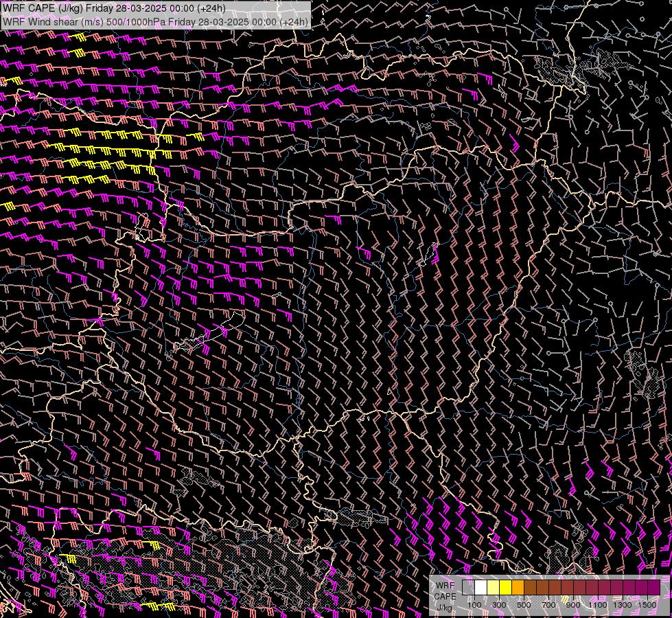Viewport: 672px width, 618px height.
Task: Click the leftmost transparent legend swatch
Action: [468, 587]
